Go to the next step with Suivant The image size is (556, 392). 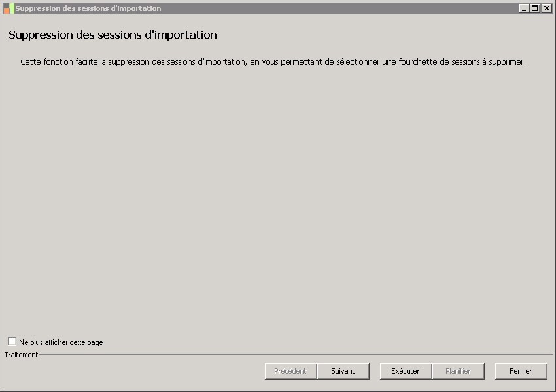pos(343,371)
